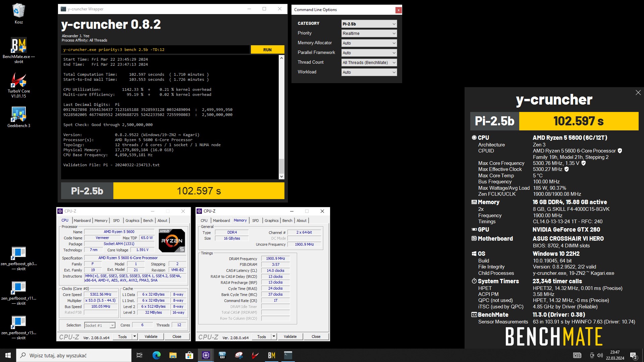Open Graphics tab in left CPU-Z
Viewport: 644px width, 362px height.
tap(132, 221)
